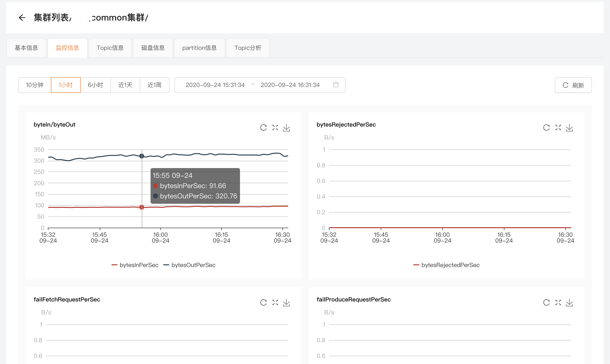Refresh the byteIn/byteOut chart
610x364 pixels.
tap(263, 128)
